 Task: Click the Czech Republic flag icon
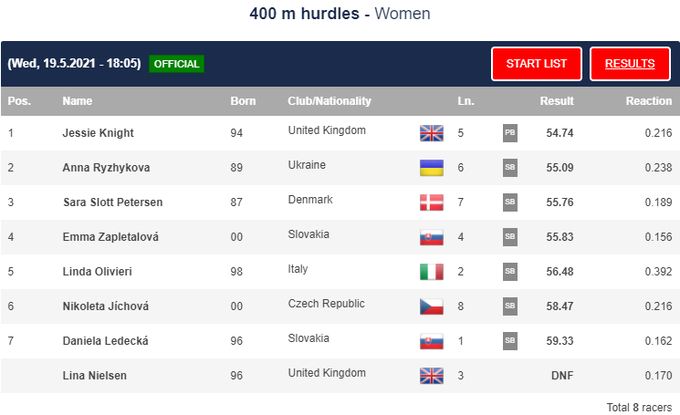(x=431, y=305)
